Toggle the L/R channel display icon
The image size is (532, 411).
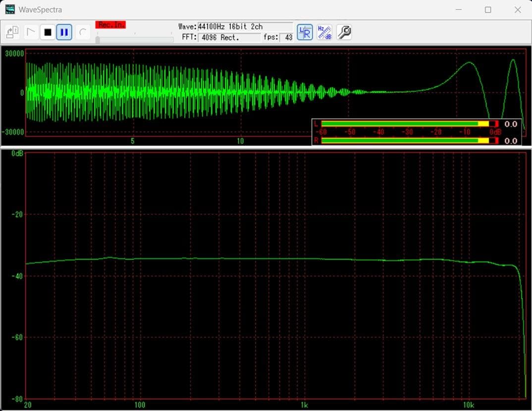pos(305,33)
